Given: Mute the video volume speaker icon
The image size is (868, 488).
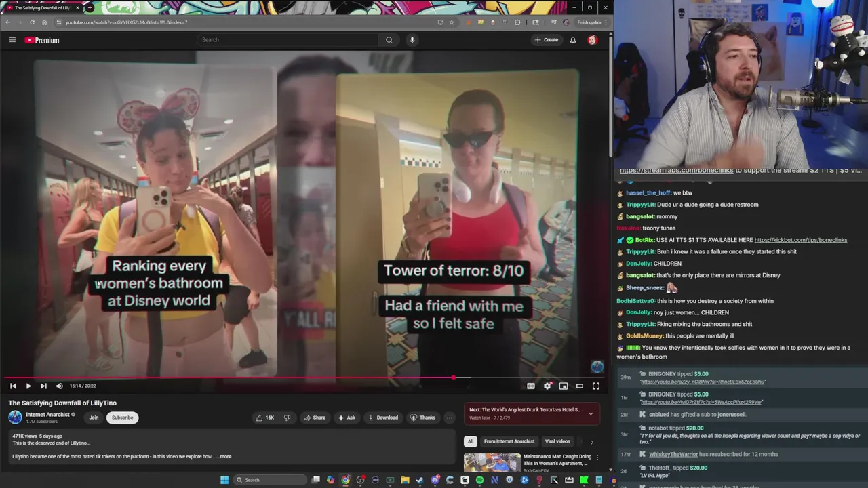Looking at the screenshot, I should [x=59, y=386].
